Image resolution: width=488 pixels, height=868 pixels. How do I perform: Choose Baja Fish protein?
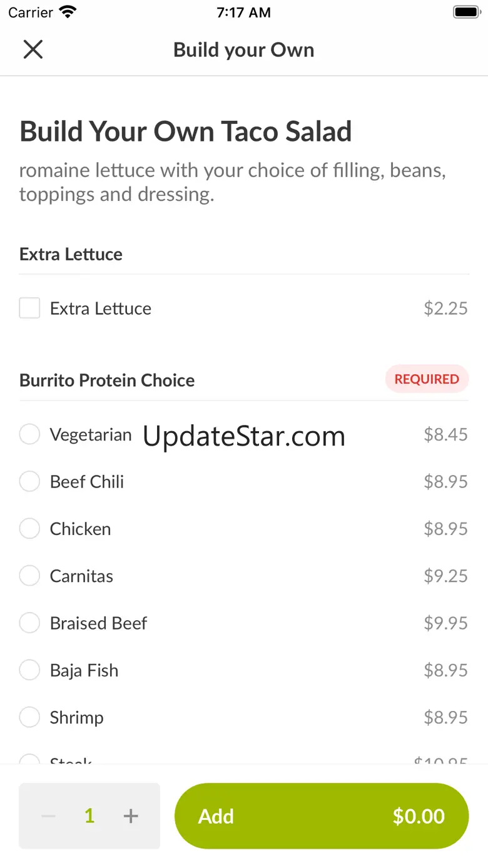click(29, 670)
